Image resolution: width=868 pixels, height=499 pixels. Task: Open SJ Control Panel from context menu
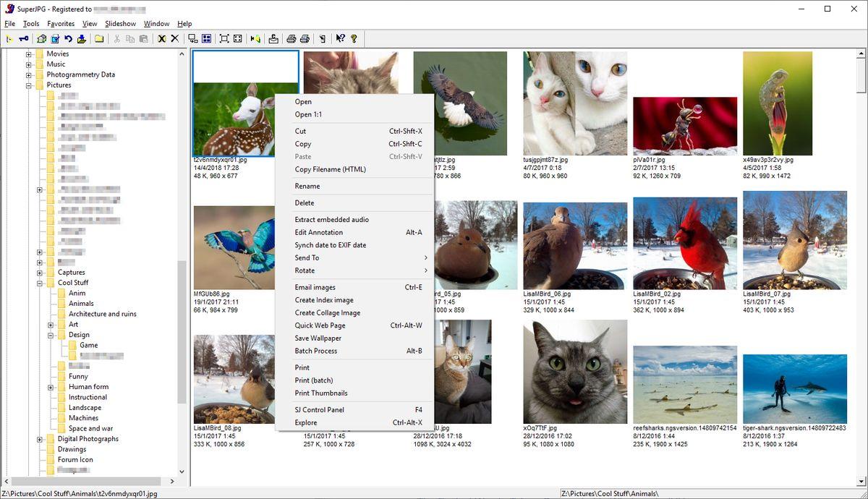354,409
